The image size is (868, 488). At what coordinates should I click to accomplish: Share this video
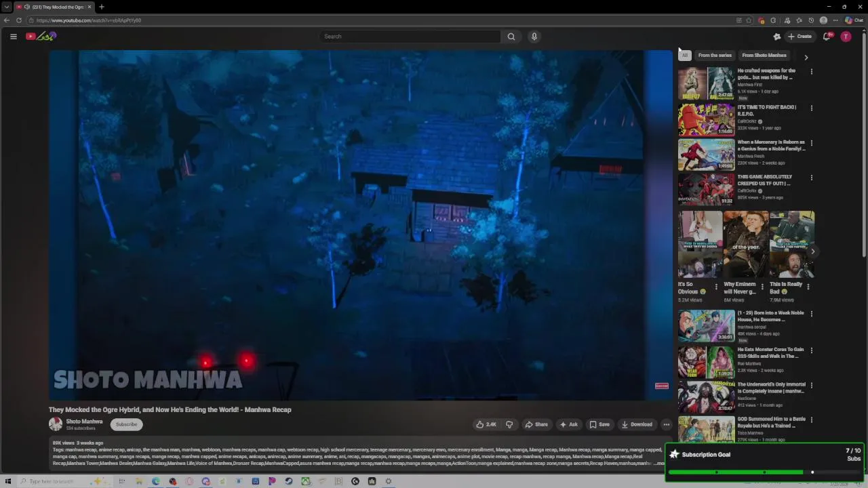pyautogui.click(x=536, y=424)
